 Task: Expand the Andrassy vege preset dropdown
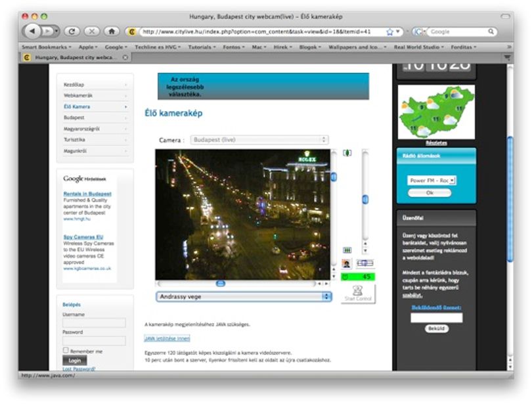point(244,296)
